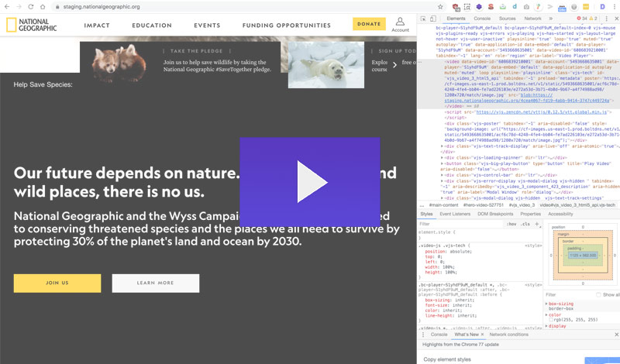Image resolution: width=620 pixels, height=364 pixels.
Task: Click the JOIN US button
Action: [x=57, y=283]
